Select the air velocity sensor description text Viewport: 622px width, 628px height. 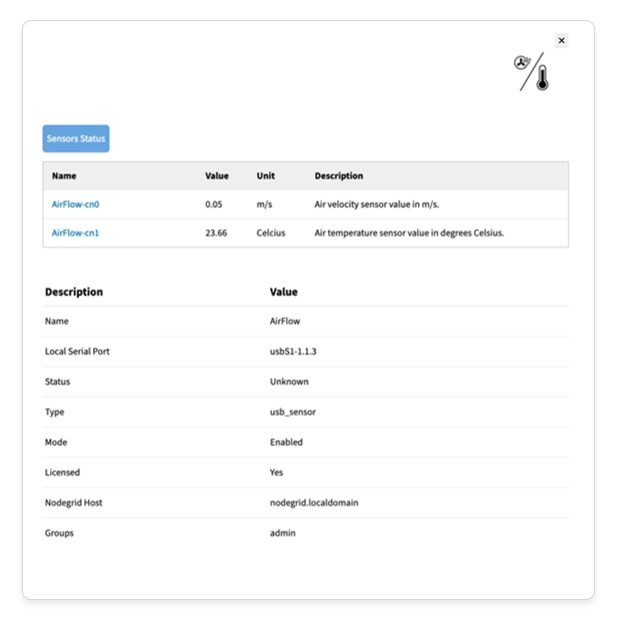point(377,204)
